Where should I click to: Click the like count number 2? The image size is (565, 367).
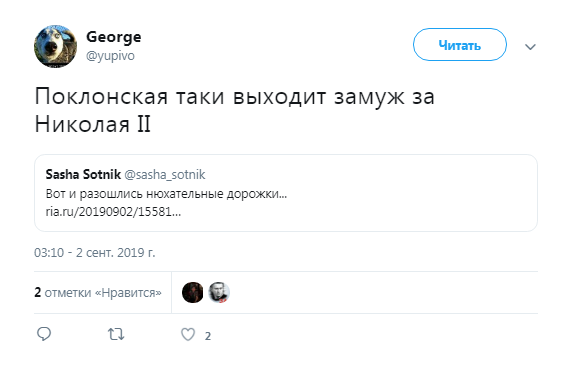coord(208,336)
